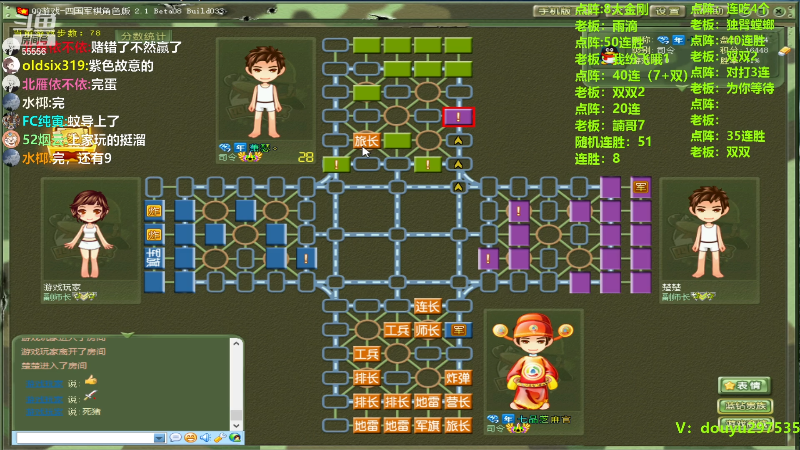Click the user avatar icon in chat bar
The height and width of the screenshot is (450, 800).
(x=235, y=438)
